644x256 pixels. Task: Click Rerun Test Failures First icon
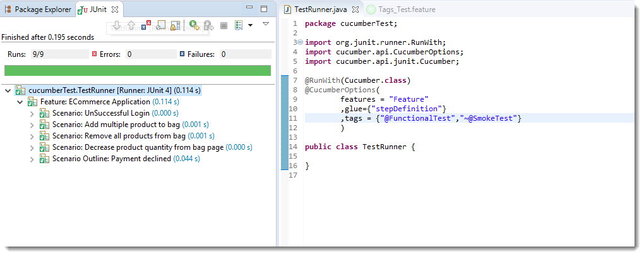coord(208,25)
